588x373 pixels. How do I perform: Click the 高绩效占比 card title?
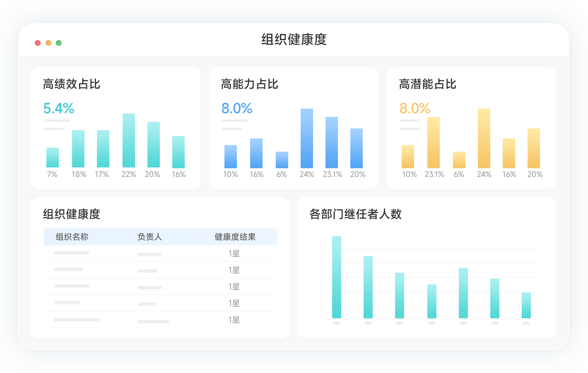(72, 84)
